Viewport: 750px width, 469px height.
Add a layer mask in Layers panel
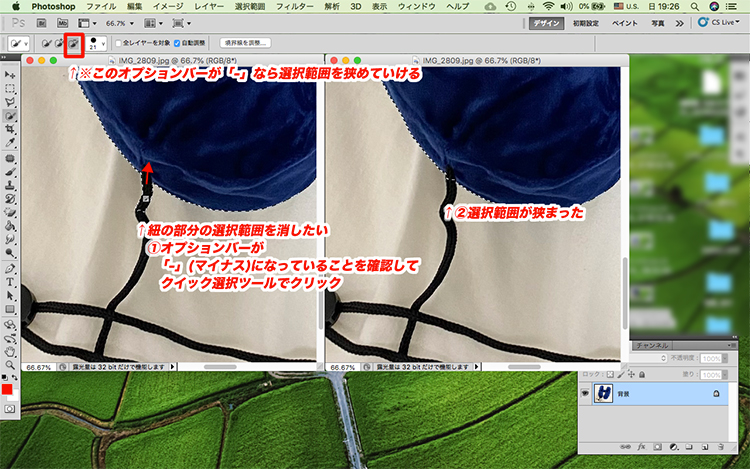(658, 447)
